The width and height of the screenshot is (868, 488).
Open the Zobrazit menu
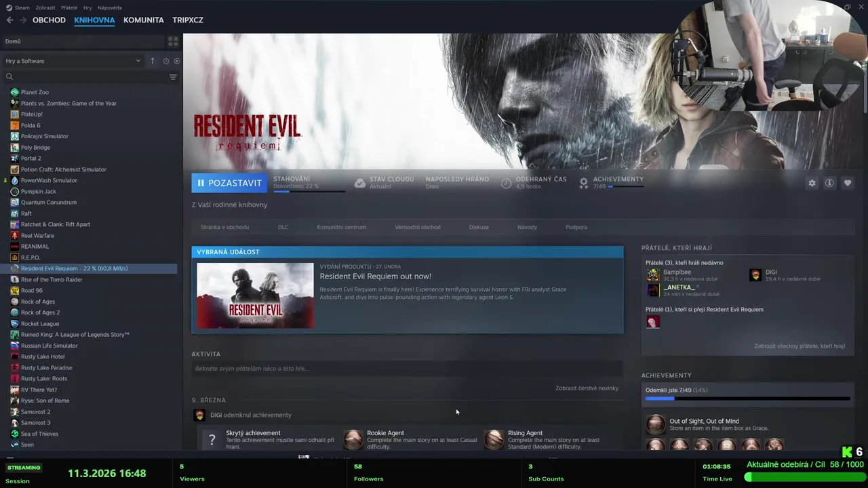click(x=45, y=7)
